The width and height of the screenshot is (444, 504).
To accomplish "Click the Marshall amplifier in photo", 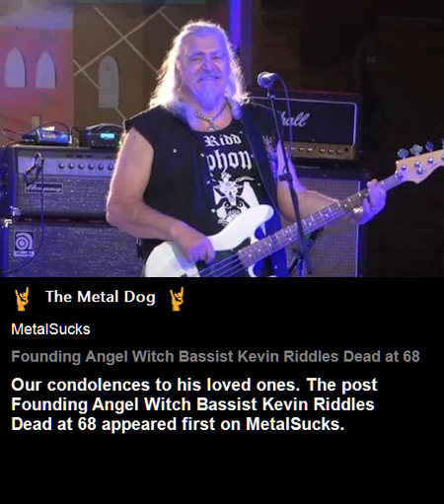I will tap(313, 125).
